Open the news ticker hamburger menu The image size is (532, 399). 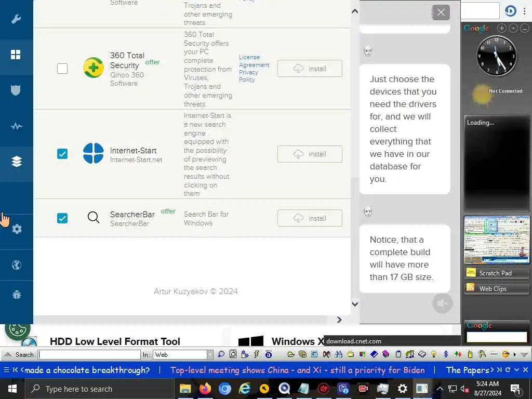pos(6,370)
